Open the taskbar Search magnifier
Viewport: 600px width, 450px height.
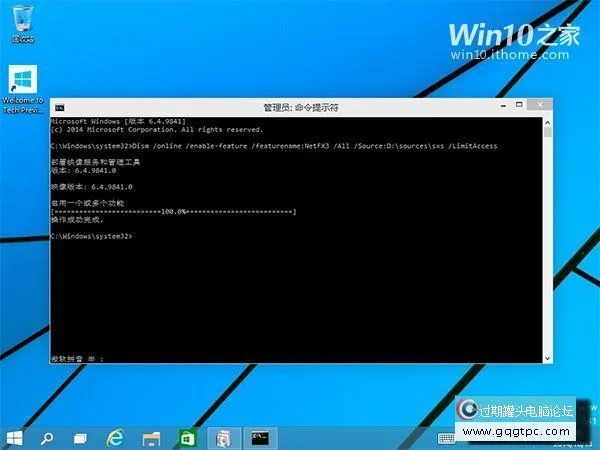point(47,437)
